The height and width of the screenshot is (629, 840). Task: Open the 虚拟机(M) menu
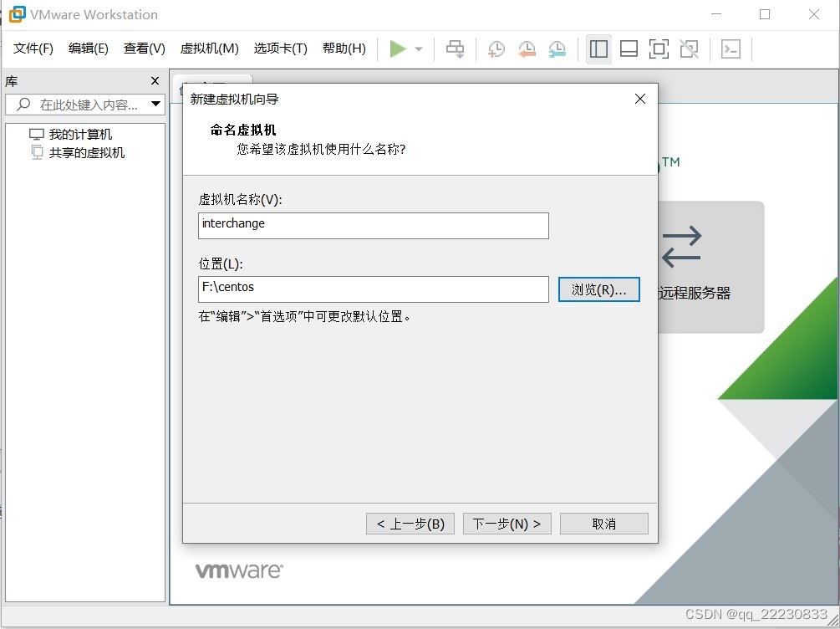[x=210, y=49]
